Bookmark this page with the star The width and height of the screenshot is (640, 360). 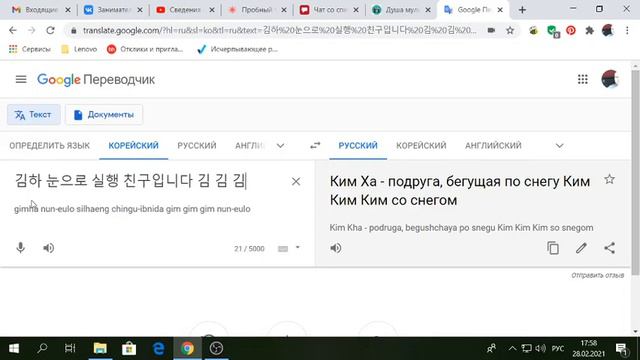(x=510, y=30)
